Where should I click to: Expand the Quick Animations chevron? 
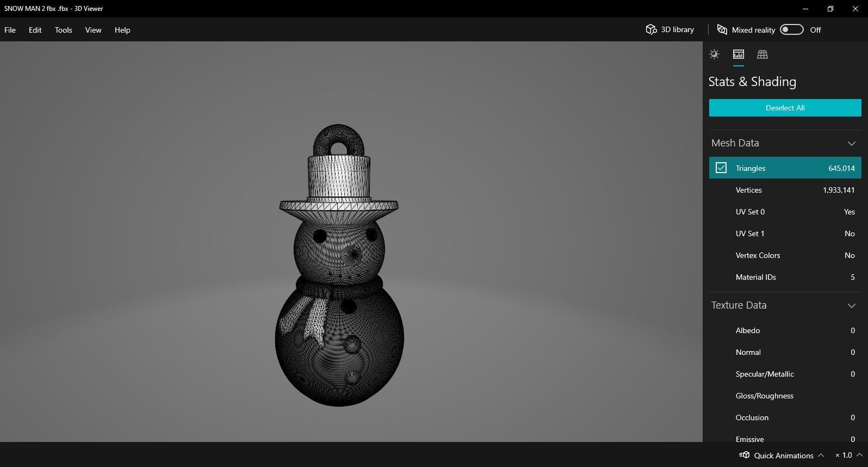click(x=821, y=455)
